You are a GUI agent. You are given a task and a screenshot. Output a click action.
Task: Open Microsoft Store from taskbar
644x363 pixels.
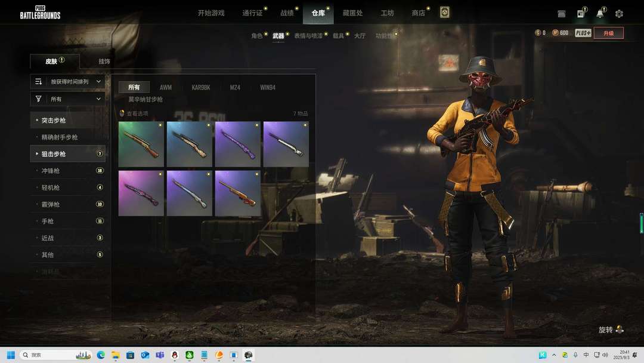(x=130, y=355)
